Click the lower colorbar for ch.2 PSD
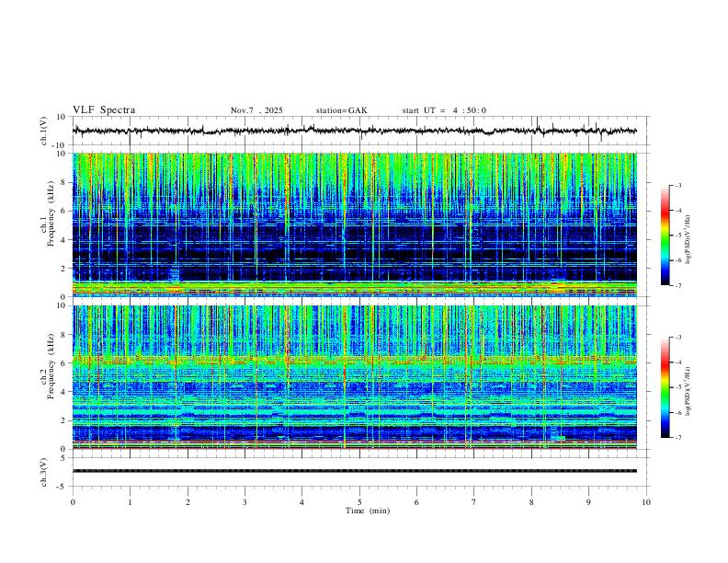Screen dimensions: 728x563 [x=665, y=387]
